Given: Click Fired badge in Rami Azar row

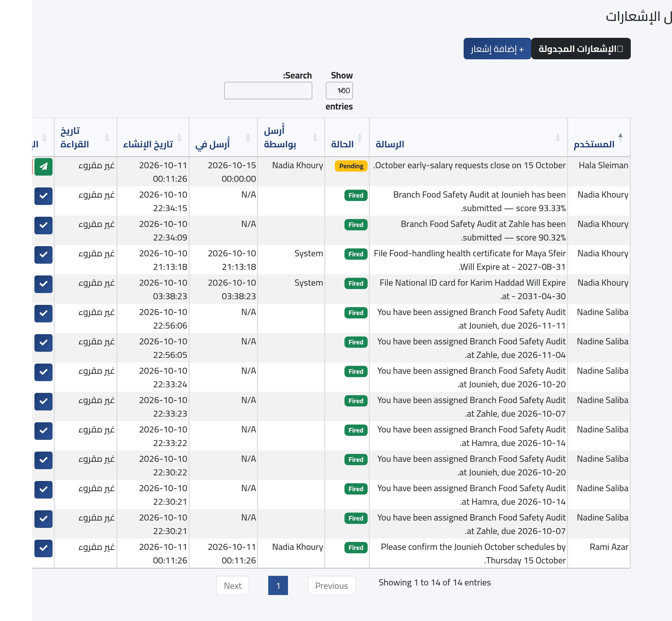Looking at the screenshot, I should (x=356, y=548).
